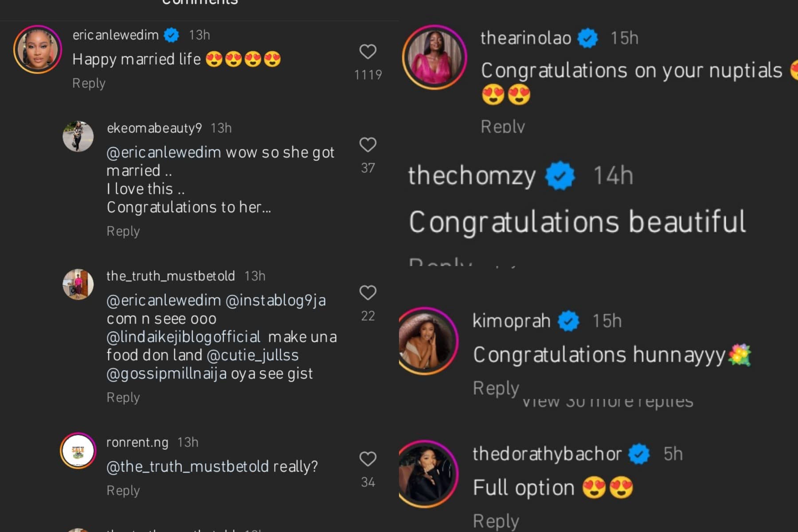Open ronrent.ng's profile avatar
This screenshot has width=798, height=532.
[78, 451]
